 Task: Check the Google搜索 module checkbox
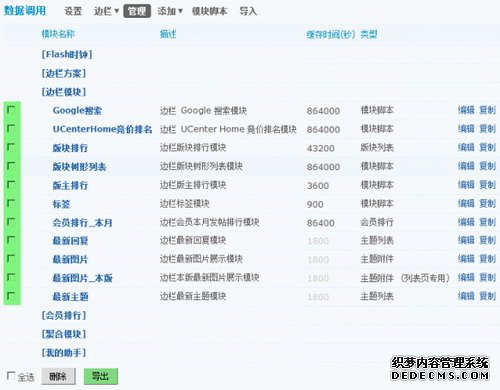coord(11,110)
